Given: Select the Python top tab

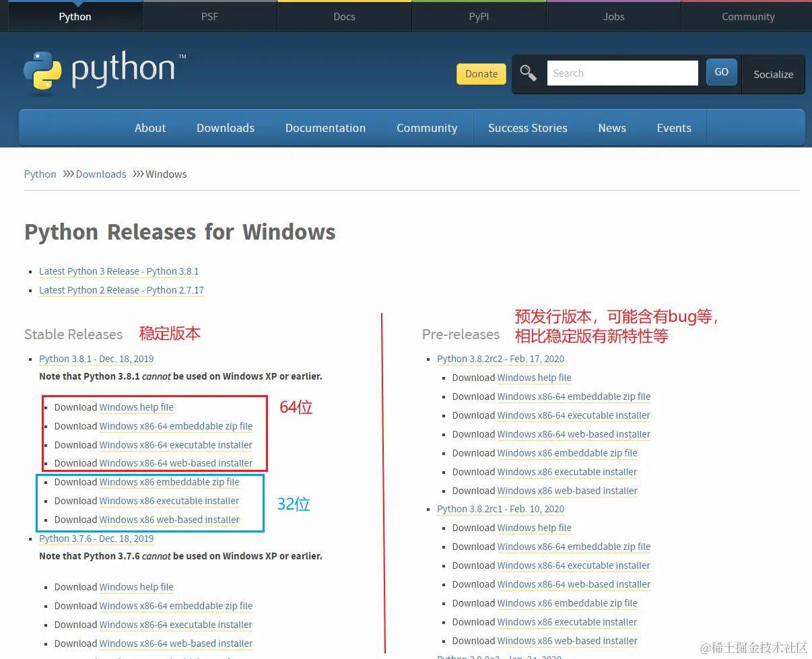Looking at the screenshot, I should pos(75,16).
